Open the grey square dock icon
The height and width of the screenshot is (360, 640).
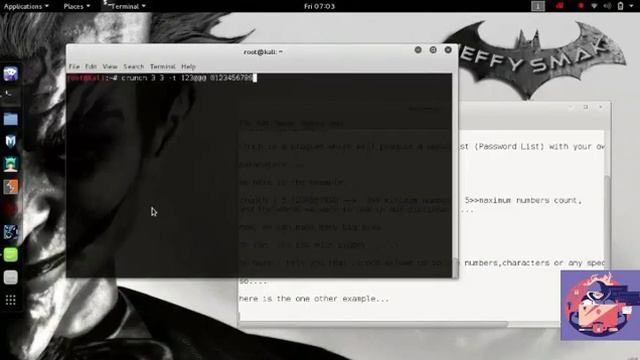tap(11, 277)
